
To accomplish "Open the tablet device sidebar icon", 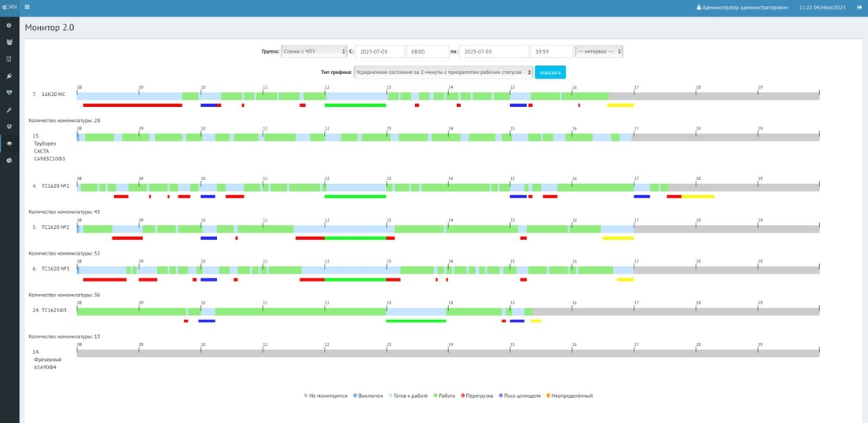I will point(9,59).
